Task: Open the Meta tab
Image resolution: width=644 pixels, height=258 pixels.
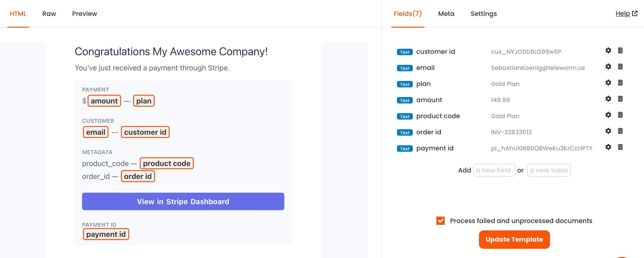Action: [446, 14]
